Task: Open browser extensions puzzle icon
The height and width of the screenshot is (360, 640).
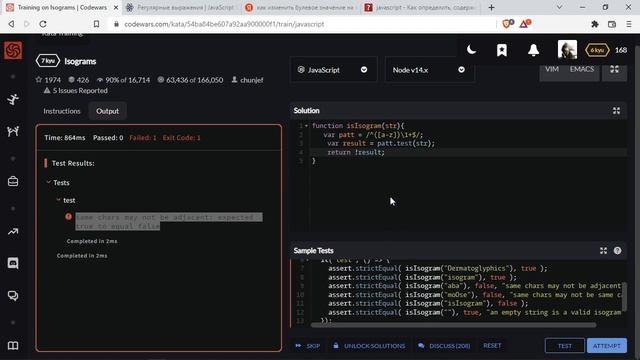Action: (595, 24)
